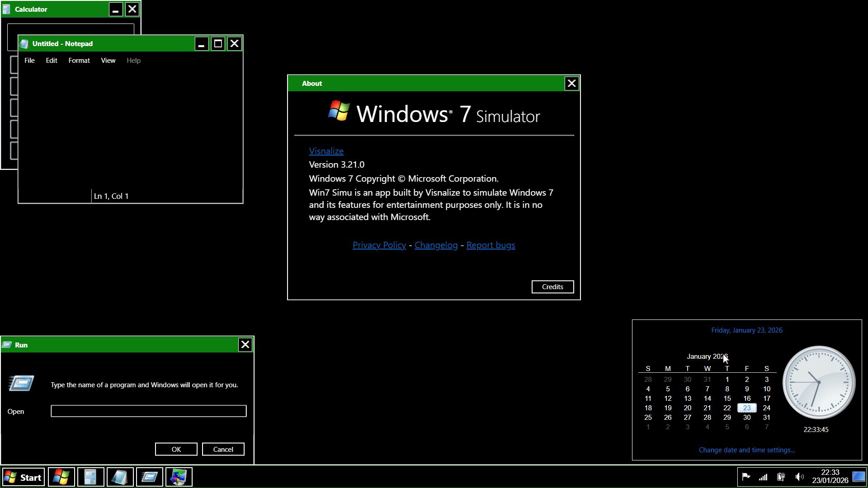Open the Changelog link
Image resolution: width=868 pixels, height=488 pixels.
click(436, 245)
